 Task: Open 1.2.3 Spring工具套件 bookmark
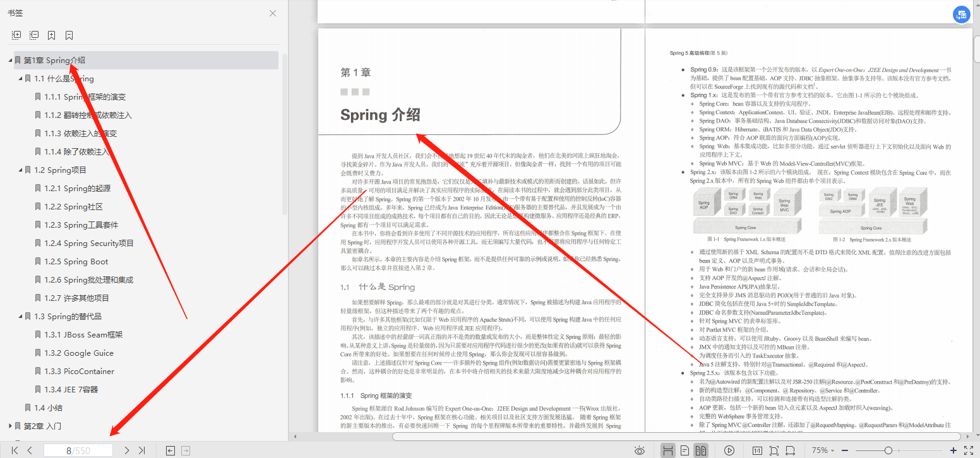(x=81, y=225)
